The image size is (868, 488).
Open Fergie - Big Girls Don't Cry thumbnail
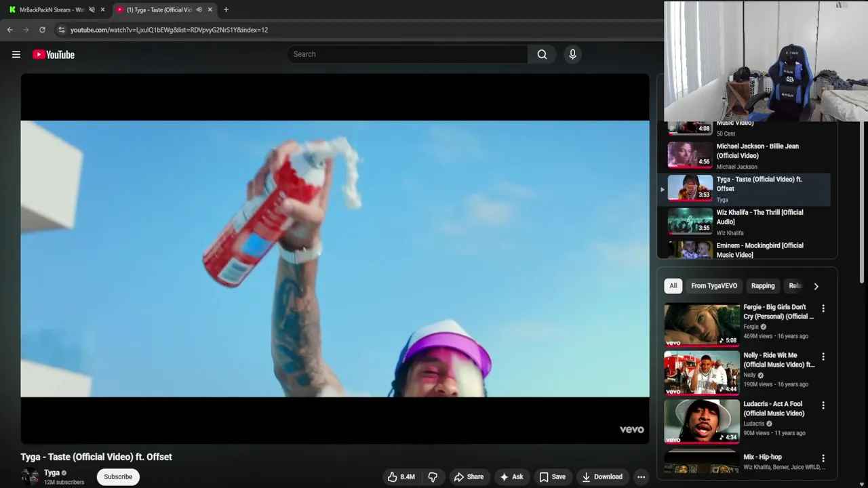(x=702, y=325)
